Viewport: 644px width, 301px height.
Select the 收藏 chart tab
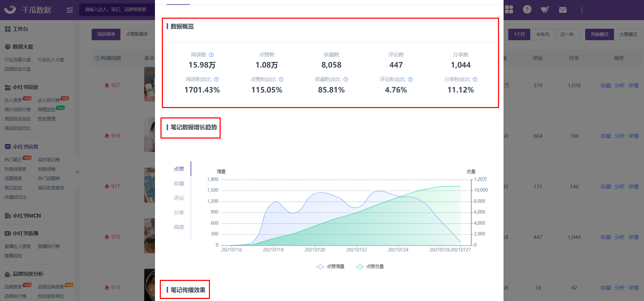pyautogui.click(x=179, y=184)
